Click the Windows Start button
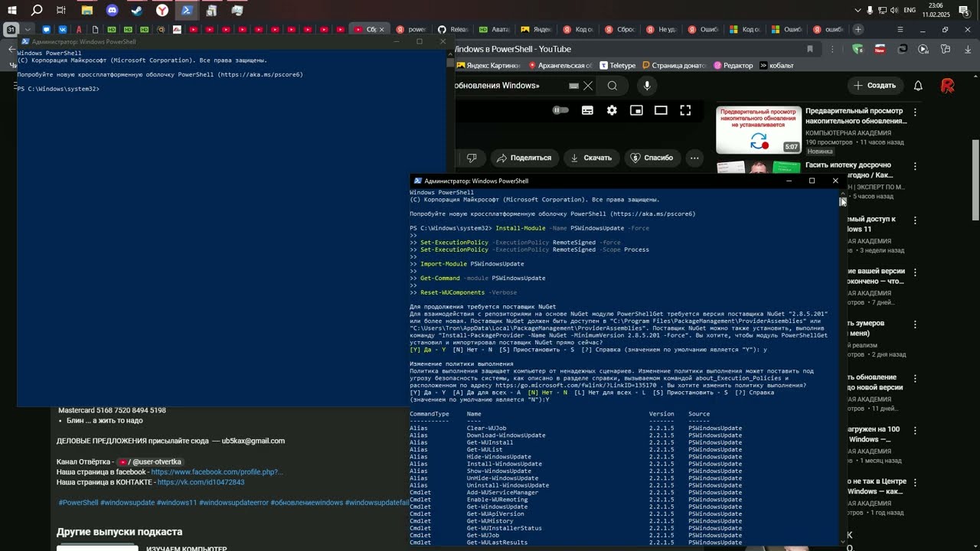The image size is (980, 551). [x=12, y=11]
